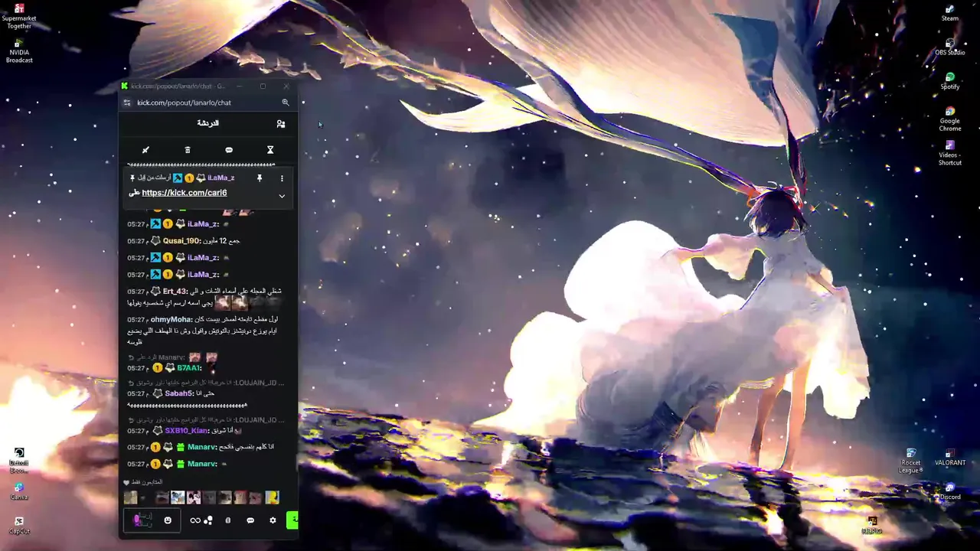The height and width of the screenshot is (551, 980).
Task: Click the trash can clear-chat icon
Action: coord(188,150)
